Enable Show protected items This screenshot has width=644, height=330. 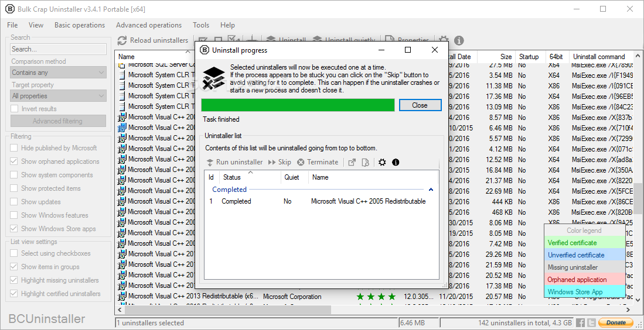pyautogui.click(x=14, y=188)
